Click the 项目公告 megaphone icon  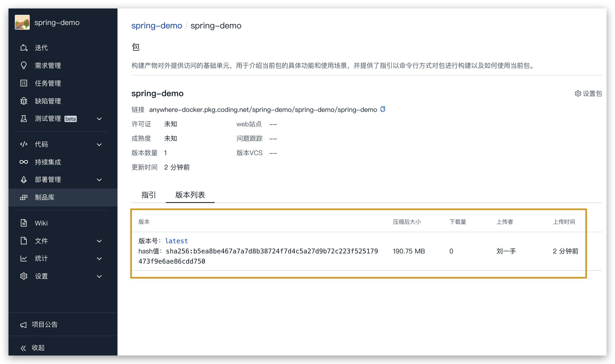tap(24, 325)
